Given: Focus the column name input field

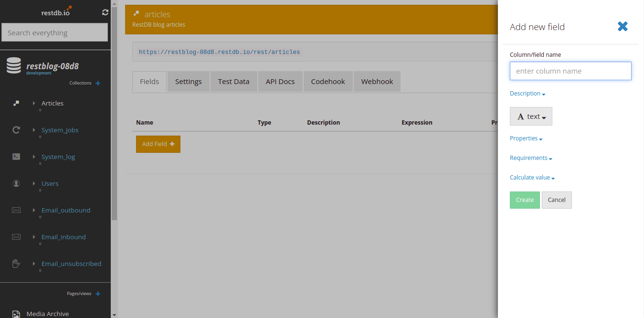Looking at the screenshot, I should click(x=570, y=71).
